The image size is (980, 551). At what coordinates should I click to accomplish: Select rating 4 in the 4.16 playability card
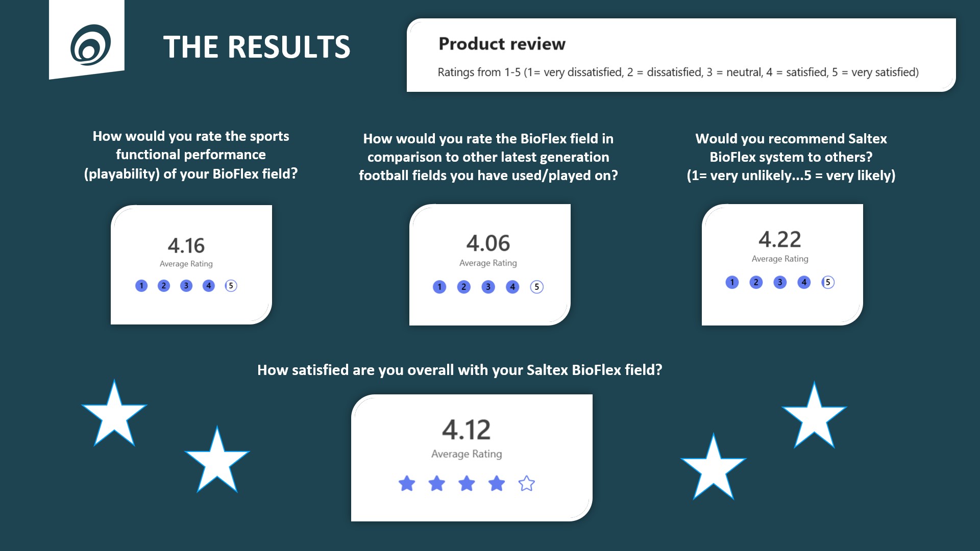tap(208, 286)
